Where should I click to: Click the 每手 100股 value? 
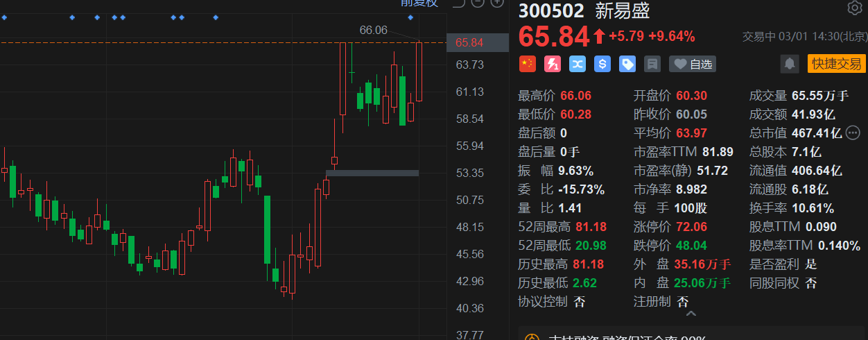[691, 207]
